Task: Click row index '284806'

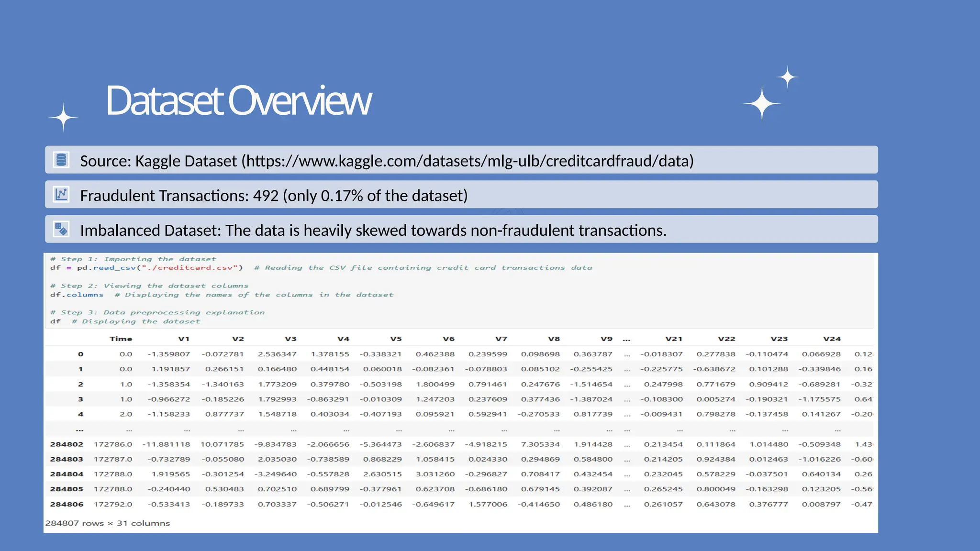Action: (67, 504)
